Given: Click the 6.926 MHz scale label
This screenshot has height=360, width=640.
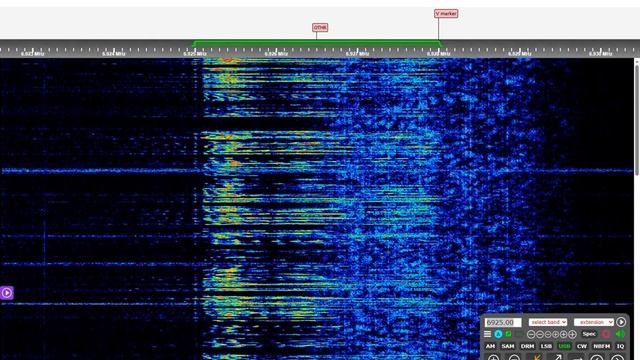Looking at the screenshot, I should [276, 53].
